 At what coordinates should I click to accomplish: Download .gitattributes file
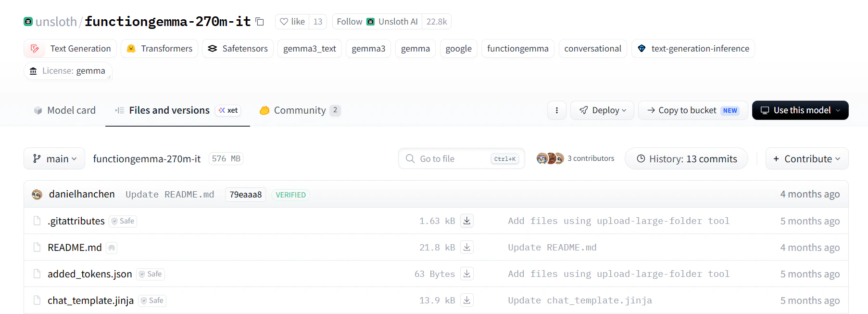(467, 221)
